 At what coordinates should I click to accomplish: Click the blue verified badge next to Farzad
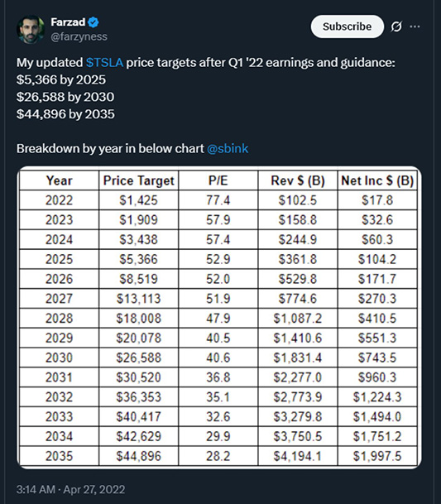click(x=93, y=22)
